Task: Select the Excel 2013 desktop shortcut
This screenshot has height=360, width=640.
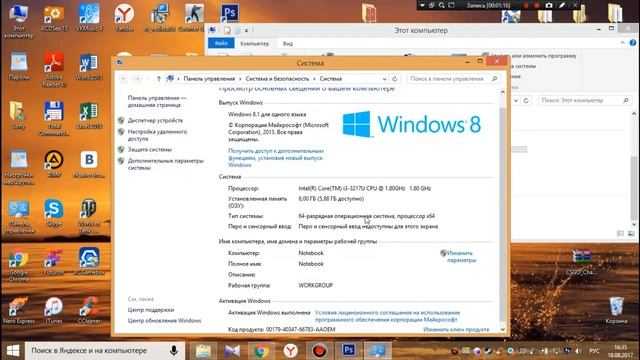Action: [x=89, y=115]
